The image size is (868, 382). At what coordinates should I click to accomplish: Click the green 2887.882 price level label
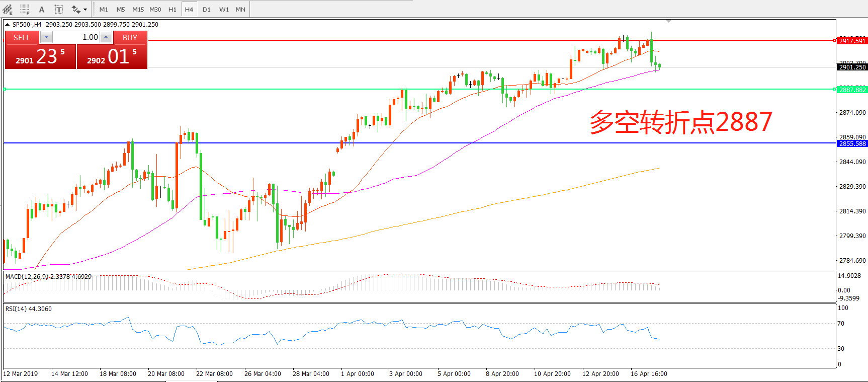coord(852,90)
